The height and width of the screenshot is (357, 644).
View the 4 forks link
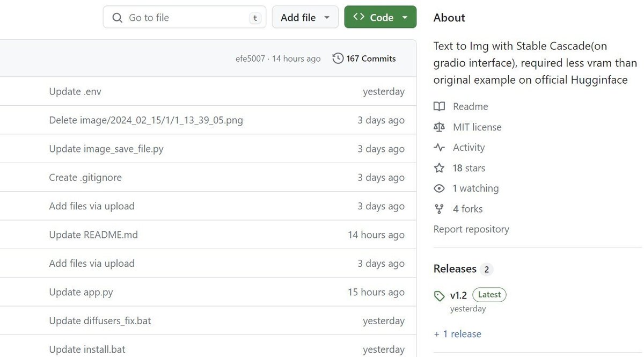point(467,209)
